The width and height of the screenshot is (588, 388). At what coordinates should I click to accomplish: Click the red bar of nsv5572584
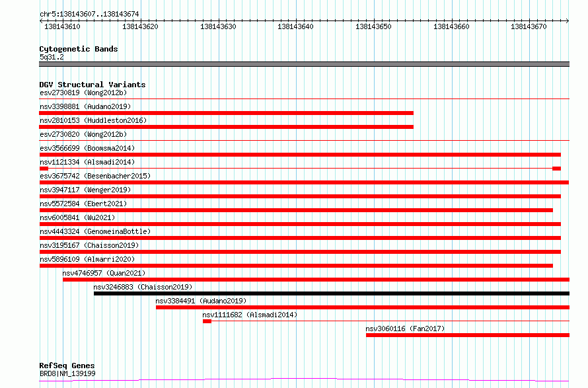[296, 210]
